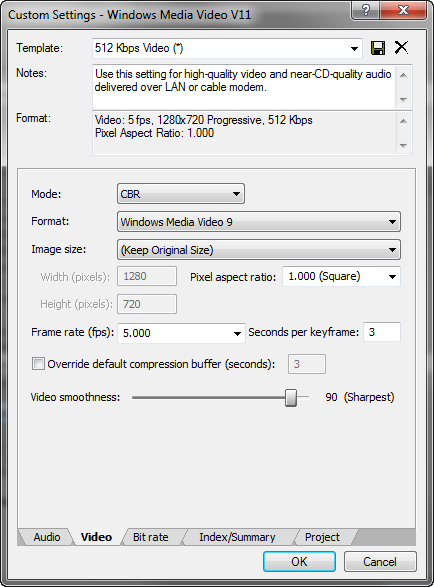
Task: Expand the Frame rate (fps) dropdown
Action: (x=181, y=333)
